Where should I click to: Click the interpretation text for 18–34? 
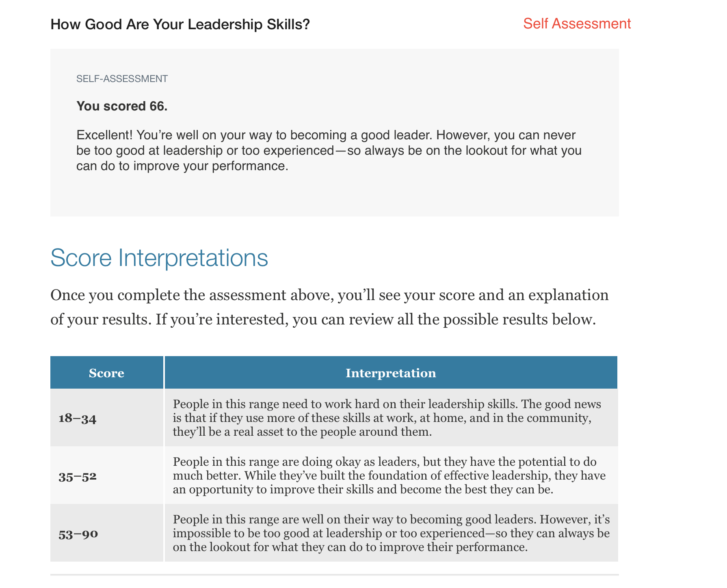(387, 418)
